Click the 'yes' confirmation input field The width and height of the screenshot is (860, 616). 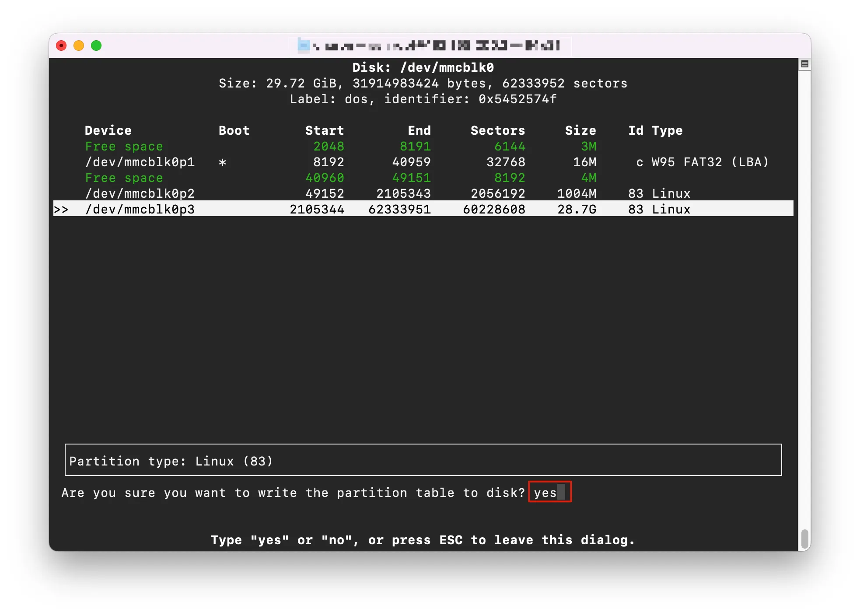(x=550, y=492)
